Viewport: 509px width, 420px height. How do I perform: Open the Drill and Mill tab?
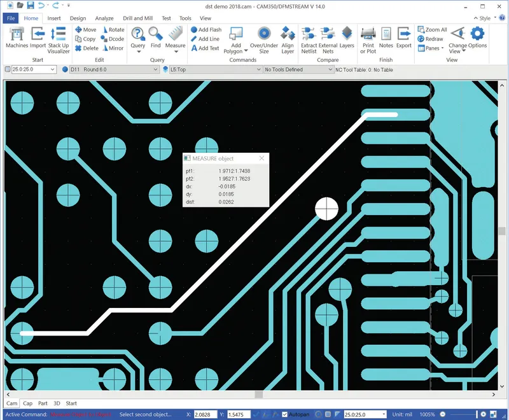[x=137, y=18]
